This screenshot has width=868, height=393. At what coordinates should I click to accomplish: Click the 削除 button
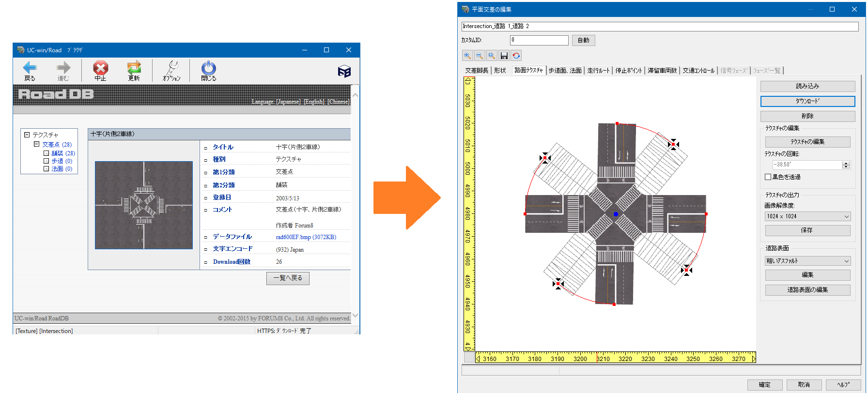pyautogui.click(x=807, y=116)
